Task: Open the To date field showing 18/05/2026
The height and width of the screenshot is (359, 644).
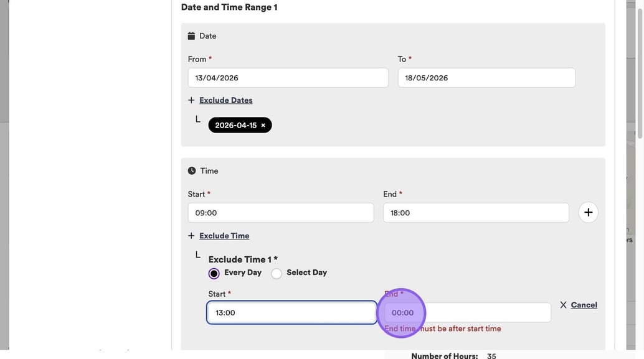Action: [x=486, y=78]
